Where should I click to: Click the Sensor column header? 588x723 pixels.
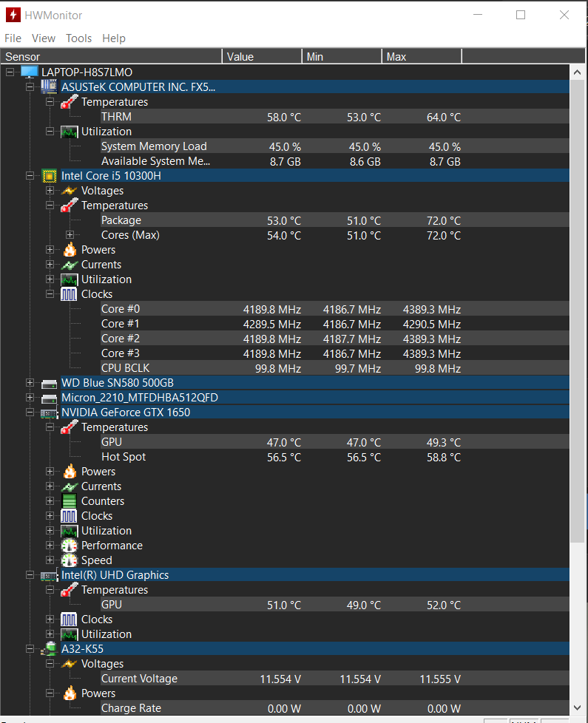click(111, 56)
